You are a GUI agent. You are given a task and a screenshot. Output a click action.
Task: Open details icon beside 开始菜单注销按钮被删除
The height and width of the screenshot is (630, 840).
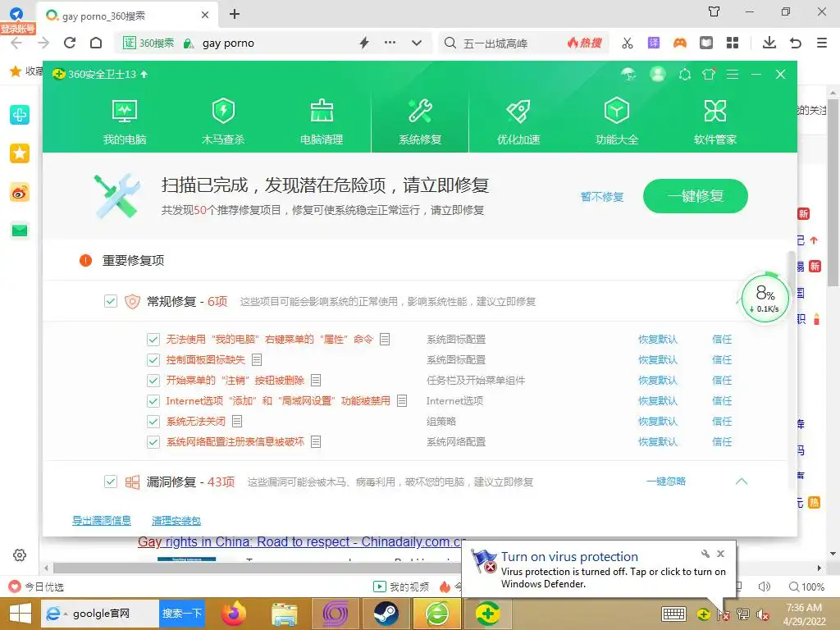(x=316, y=381)
